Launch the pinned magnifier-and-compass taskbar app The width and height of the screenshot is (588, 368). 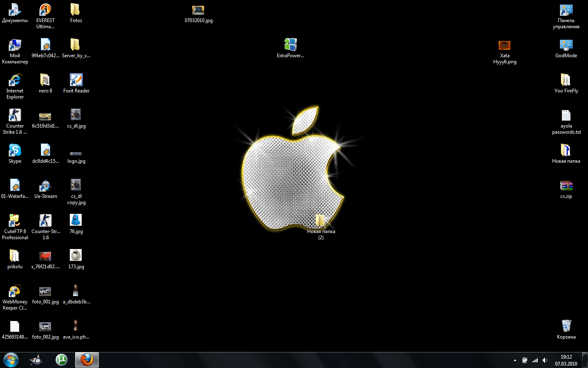click(x=36, y=360)
